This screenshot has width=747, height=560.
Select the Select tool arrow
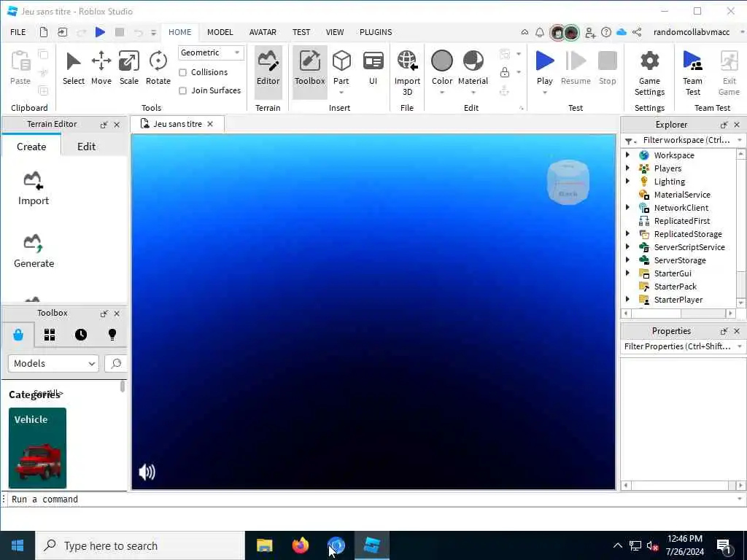pos(74,69)
